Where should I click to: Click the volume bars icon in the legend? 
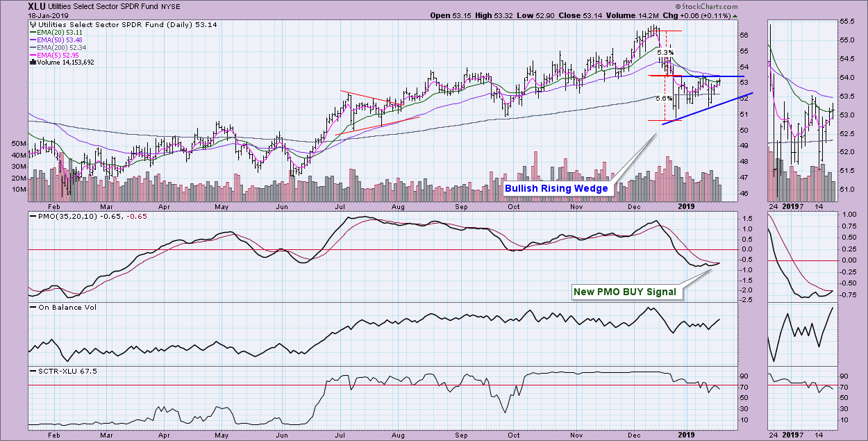coord(33,63)
